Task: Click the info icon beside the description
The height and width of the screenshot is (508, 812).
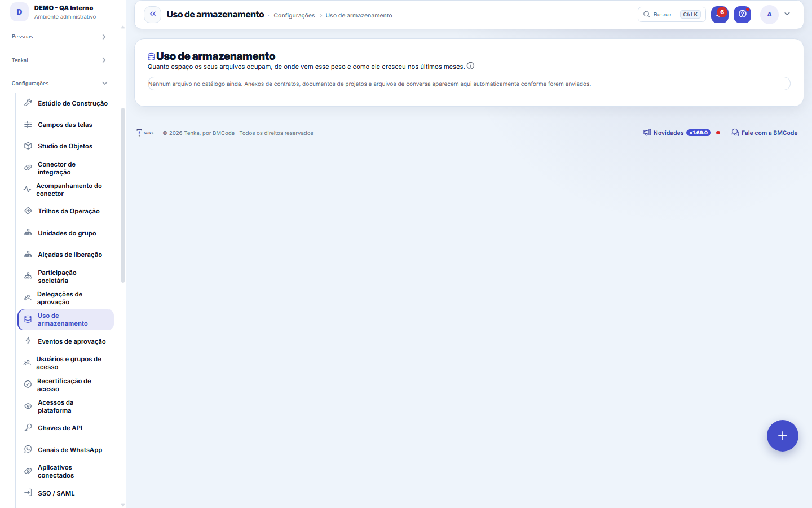Action: pyautogui.click(x=470, y=66)
